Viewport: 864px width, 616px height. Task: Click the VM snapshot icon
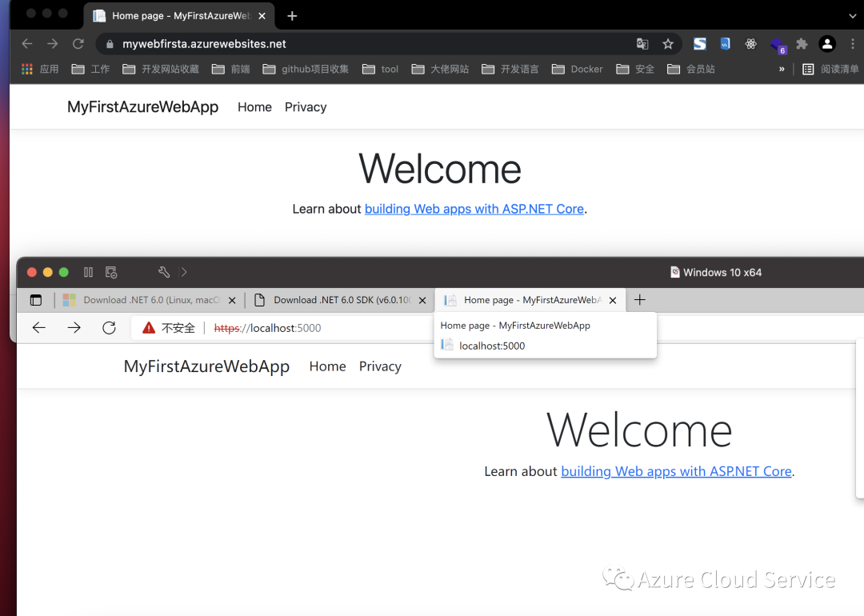[111, 272]
